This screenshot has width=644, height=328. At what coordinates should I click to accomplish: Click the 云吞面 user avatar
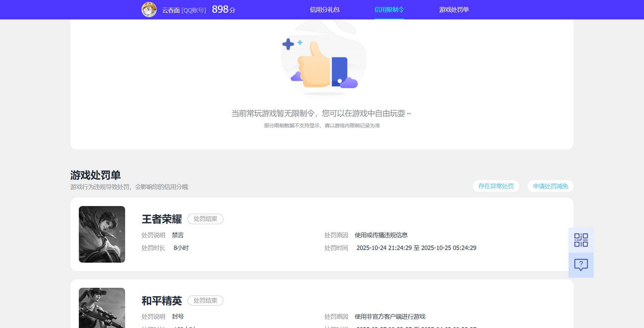coord(149,10)
